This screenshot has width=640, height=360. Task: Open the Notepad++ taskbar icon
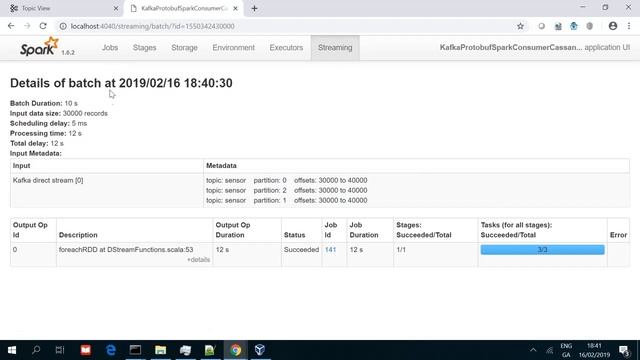[210, 350]
